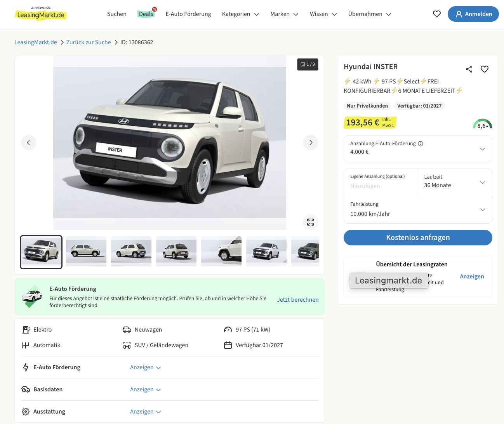Select the seventh green car thumbnail

[305, 251]
